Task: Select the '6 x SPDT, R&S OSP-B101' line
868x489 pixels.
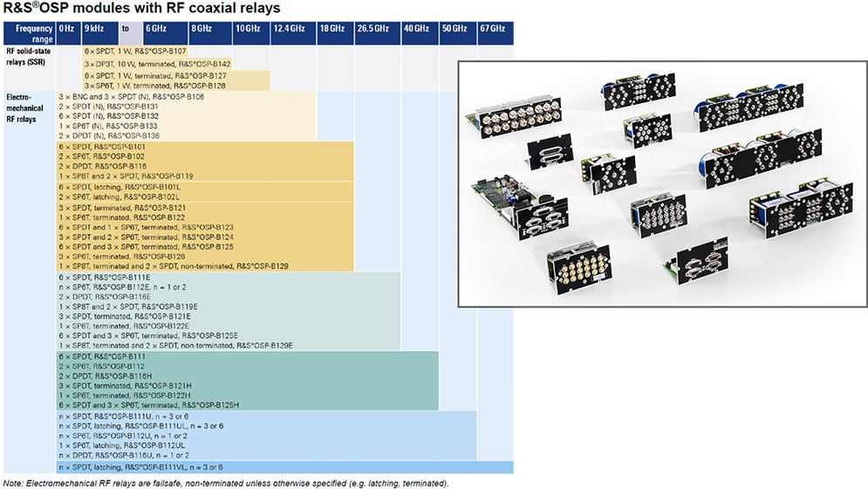Action: point(102,147)
